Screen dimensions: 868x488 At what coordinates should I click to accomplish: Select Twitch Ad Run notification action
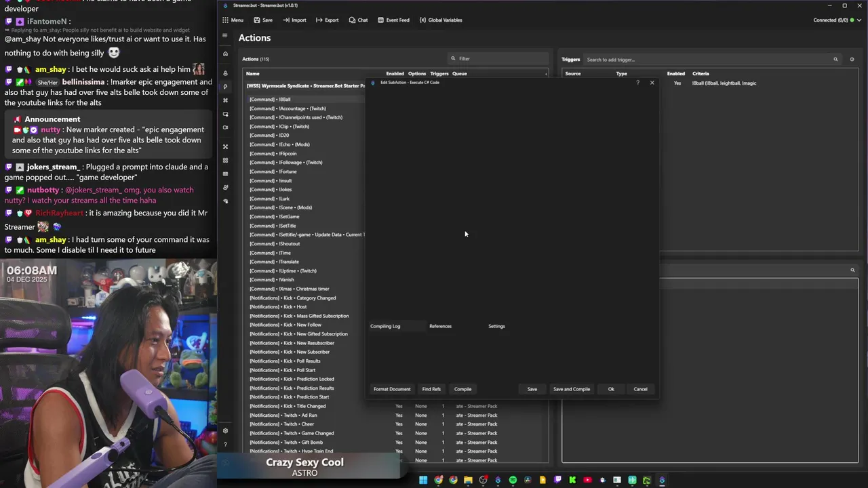click(283, 415)
